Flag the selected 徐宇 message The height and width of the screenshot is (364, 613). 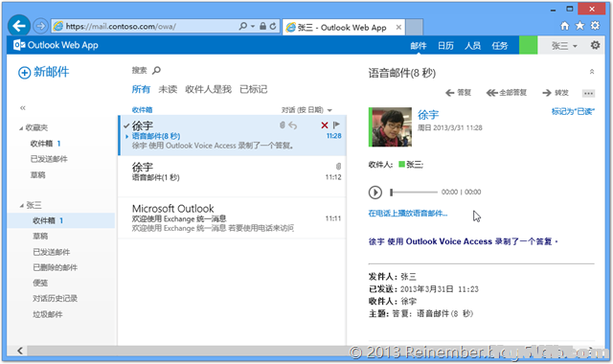(336, 125)
